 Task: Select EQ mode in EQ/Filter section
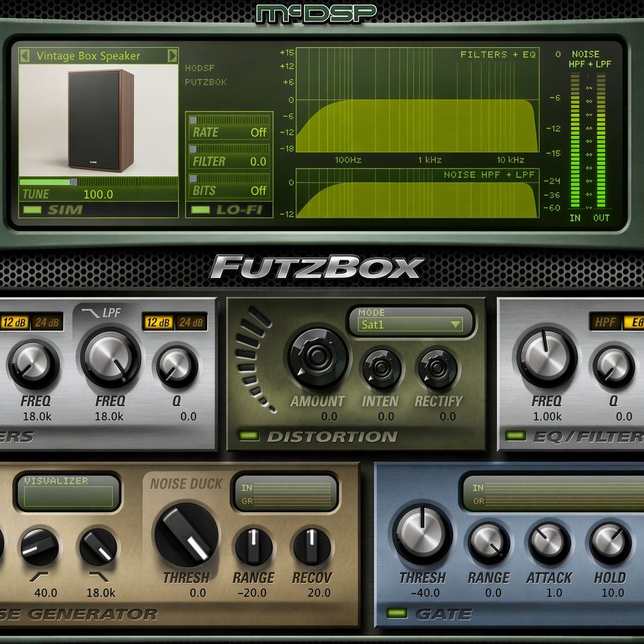(x=633, y=323)
